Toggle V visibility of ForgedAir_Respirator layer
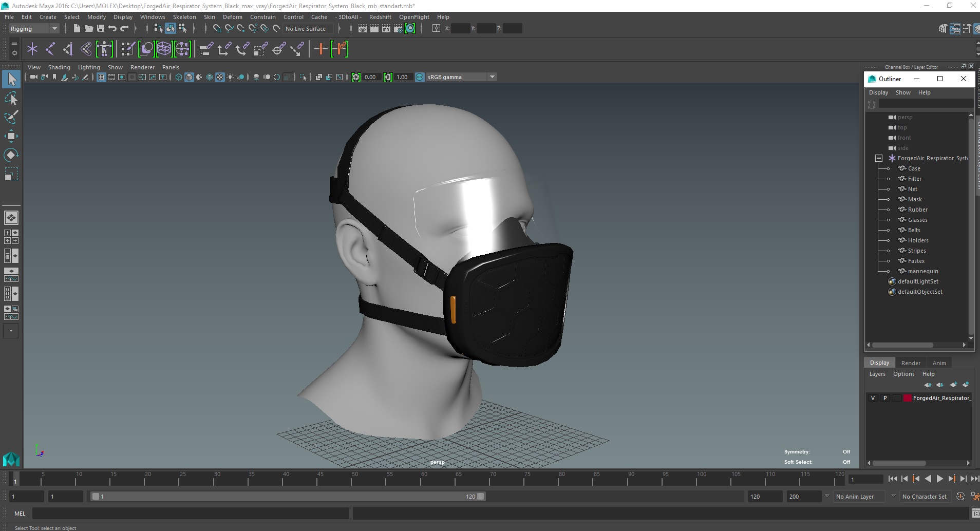This screenshot has width=980, height=531. [873, 398]
